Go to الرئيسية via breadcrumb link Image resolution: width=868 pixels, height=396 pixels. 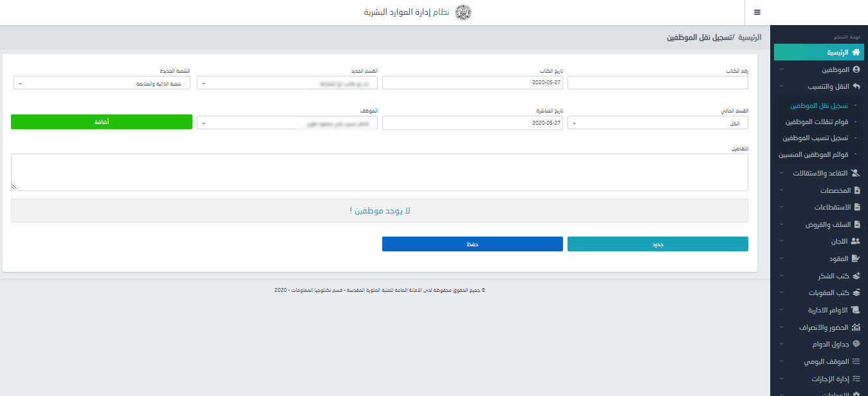(x=749, y=37)
